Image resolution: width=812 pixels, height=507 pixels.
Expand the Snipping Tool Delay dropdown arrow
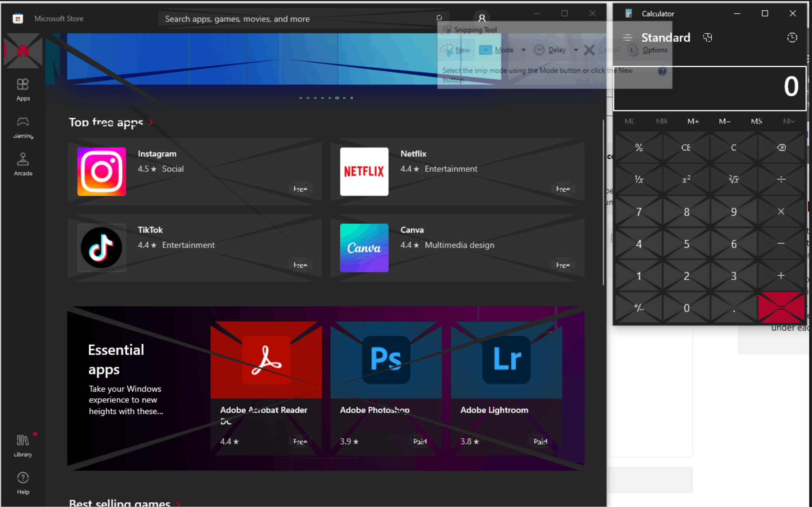(576, 50)
